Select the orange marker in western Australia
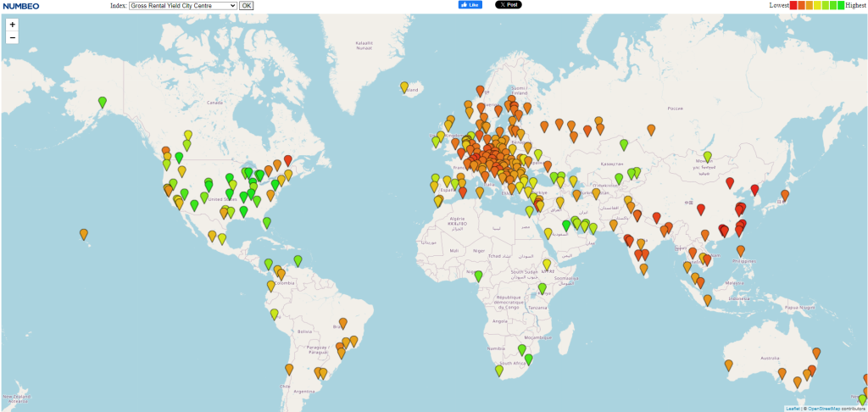The height and width of the screenshot is (412, 868). 728,365
